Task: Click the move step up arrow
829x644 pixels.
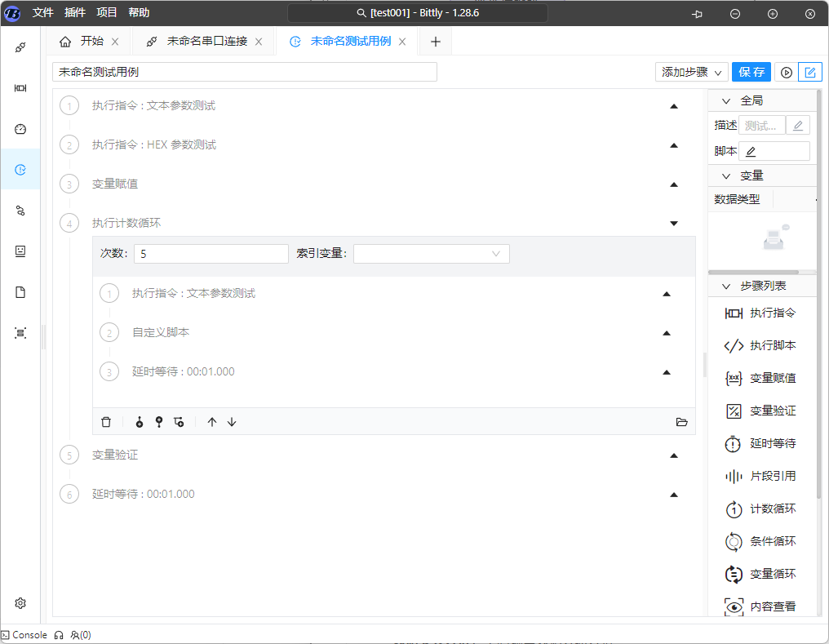Action: pos(212,422)
